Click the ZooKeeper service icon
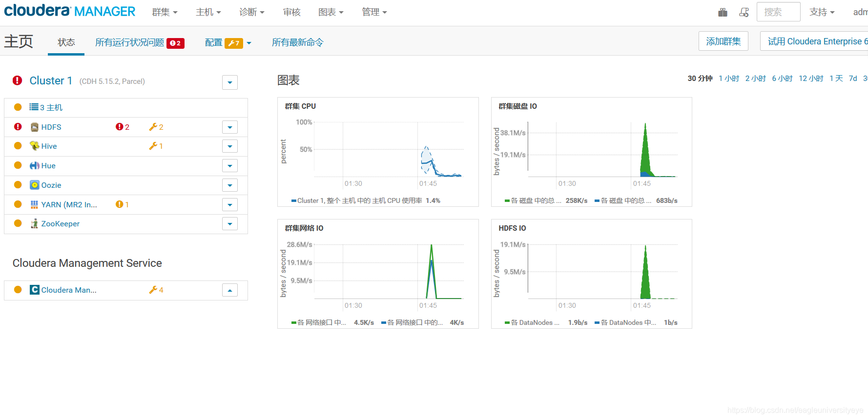Screen dimensions: 868x419 pyautogui.click(x=35, y=223)
